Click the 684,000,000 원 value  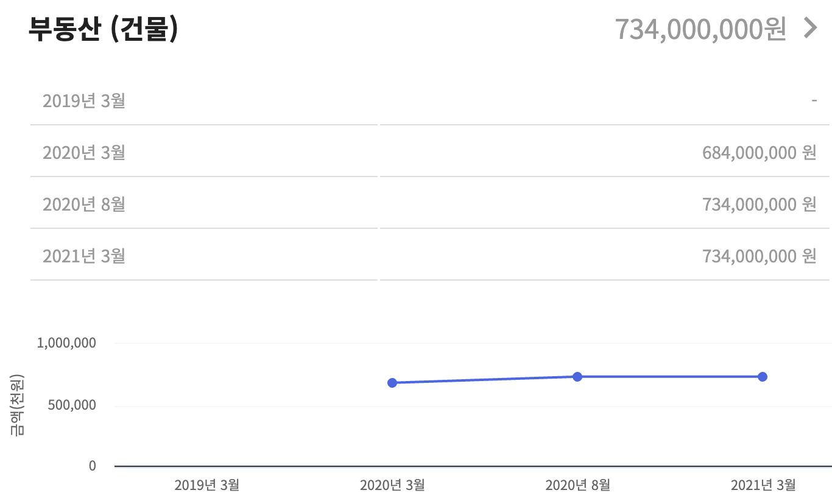coord(760,152)
